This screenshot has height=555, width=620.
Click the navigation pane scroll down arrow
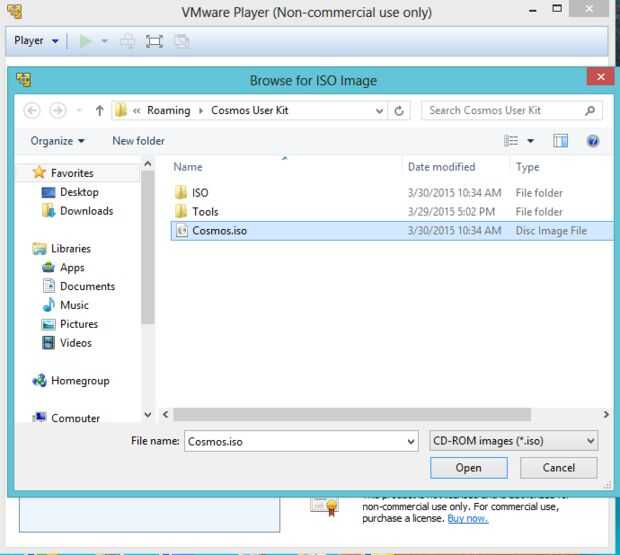(148, 415)
